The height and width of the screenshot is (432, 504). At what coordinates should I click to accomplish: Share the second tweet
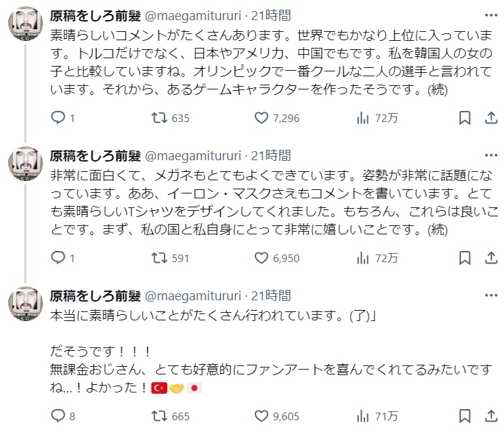pyautogui.click(x=491, y=258)
